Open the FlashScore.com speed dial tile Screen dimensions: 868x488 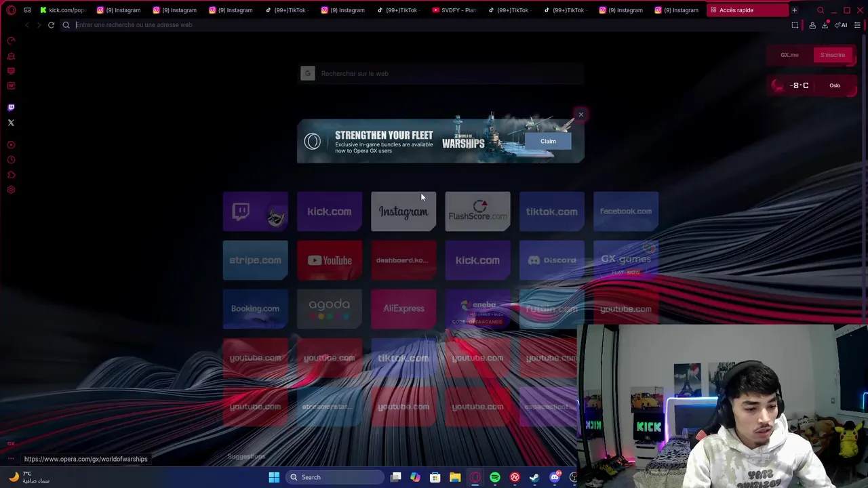click(x=477, y=211)
